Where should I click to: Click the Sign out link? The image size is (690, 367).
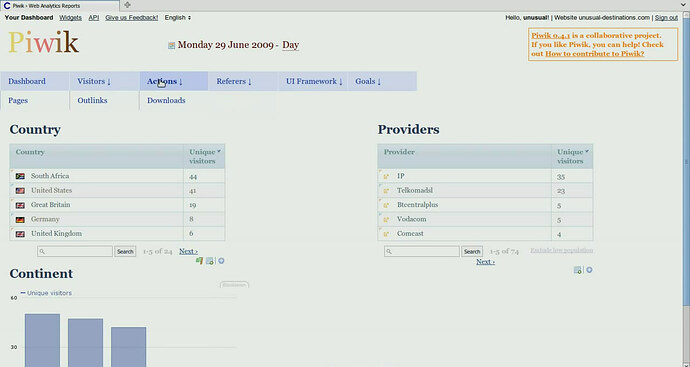tap(666, 18)
